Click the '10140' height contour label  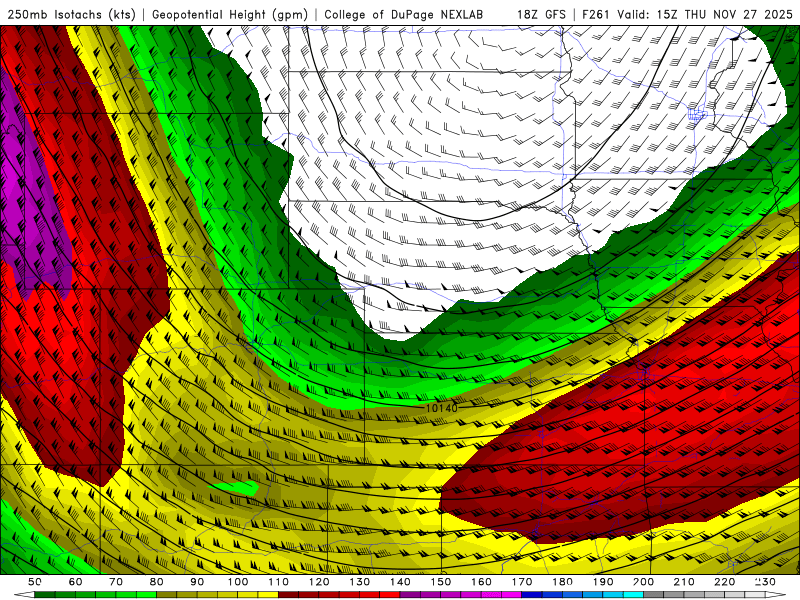click(441, 408)
